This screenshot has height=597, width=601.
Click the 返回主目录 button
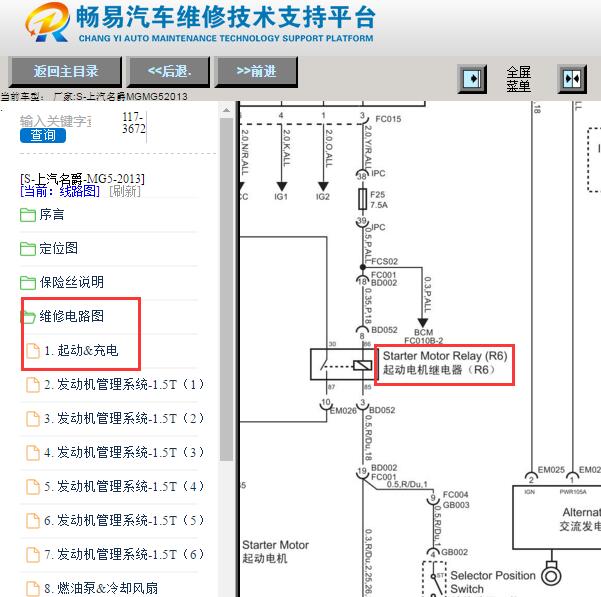tap(65, 72)
